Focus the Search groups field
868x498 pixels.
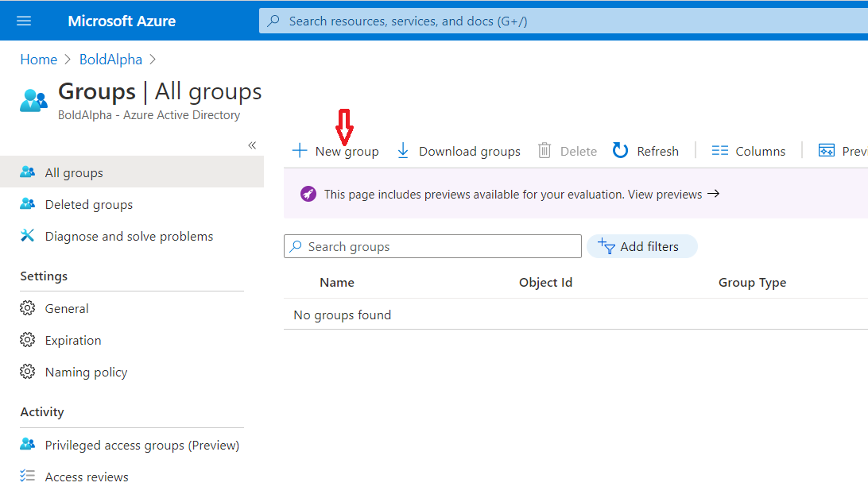(x=432, y=246)
